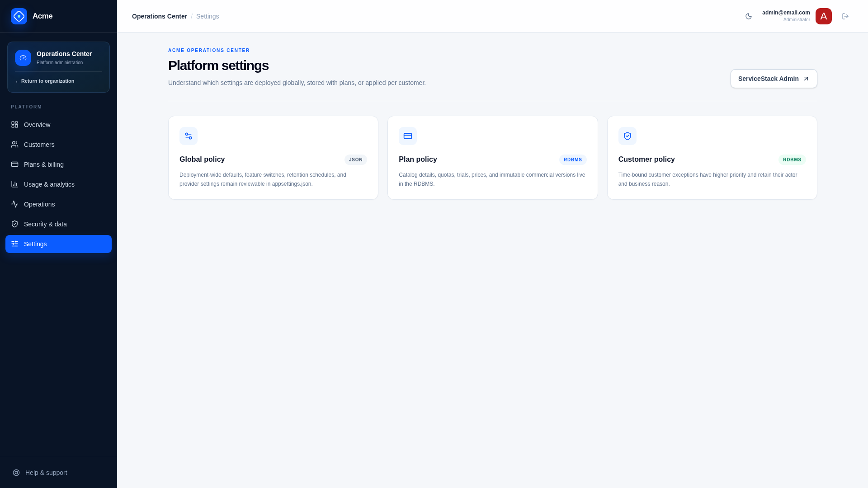
Task: Click the Settings sliders icon in sidebar
Action: point(15,244)
